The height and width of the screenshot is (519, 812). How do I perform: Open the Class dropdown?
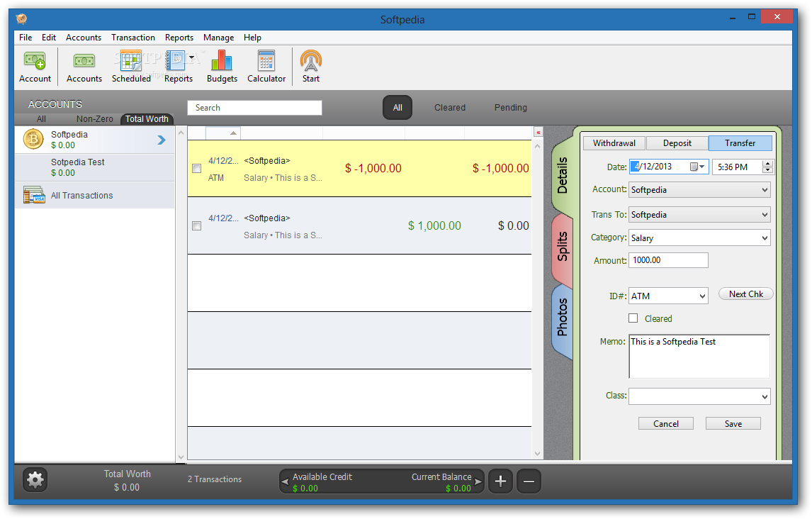[699, 396]
